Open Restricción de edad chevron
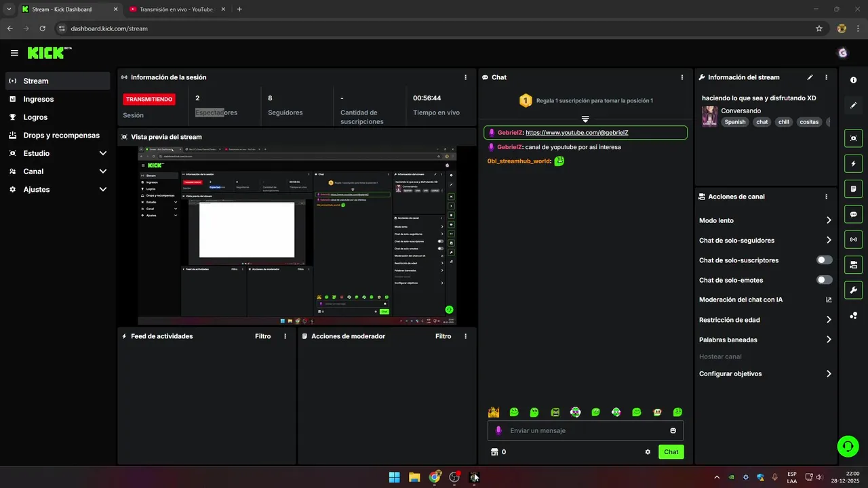868x488 pixels. (829, 320)
